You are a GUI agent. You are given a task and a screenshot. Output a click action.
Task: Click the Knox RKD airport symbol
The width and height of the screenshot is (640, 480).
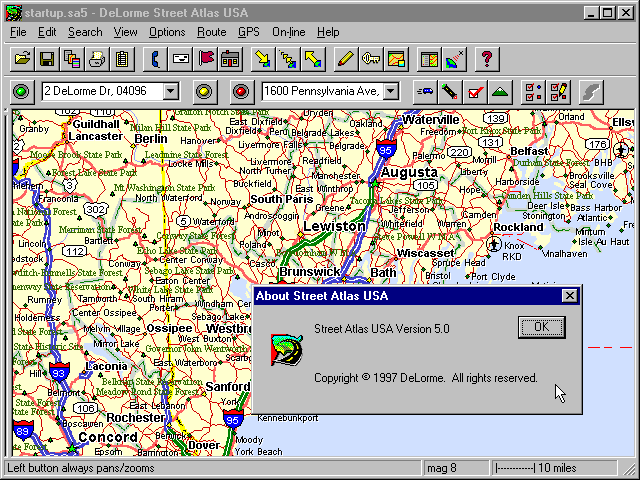(x=494, y=244)
